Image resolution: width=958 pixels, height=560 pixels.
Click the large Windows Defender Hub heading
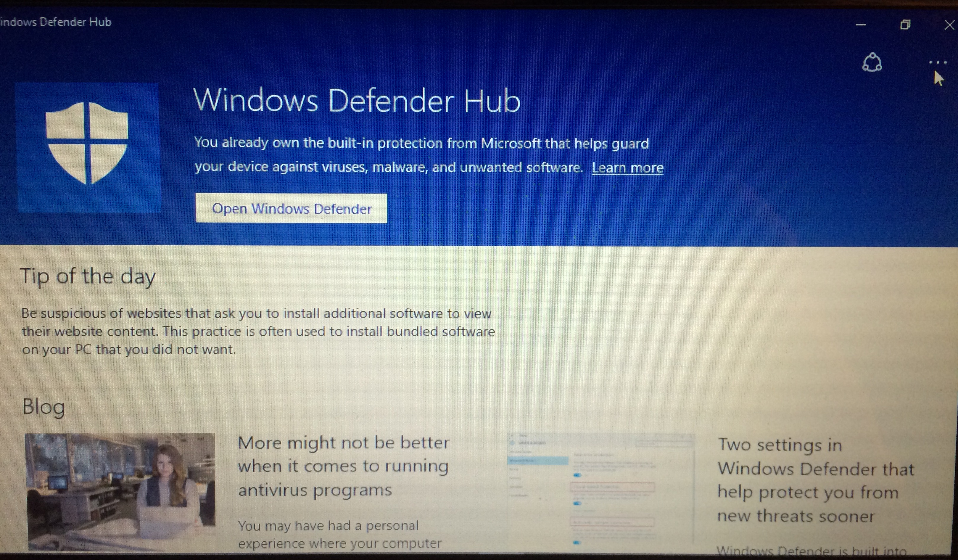(356, 100)
